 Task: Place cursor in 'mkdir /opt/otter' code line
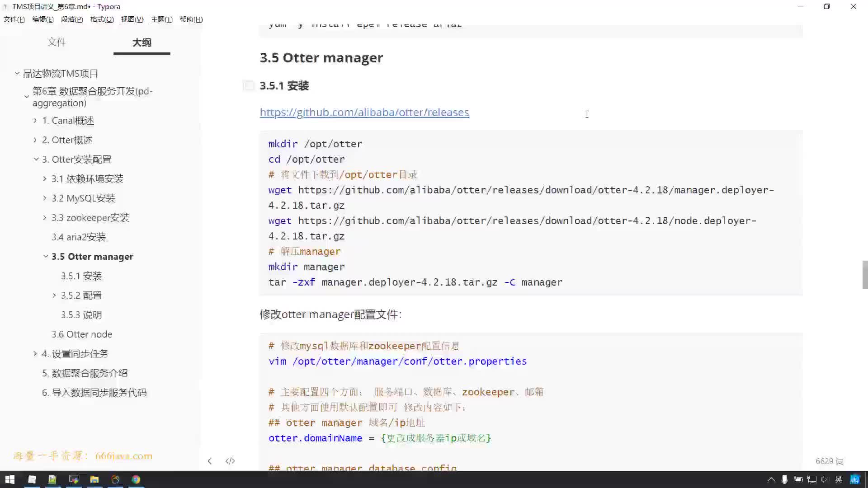pyautogui.click(x=315, y=144)
